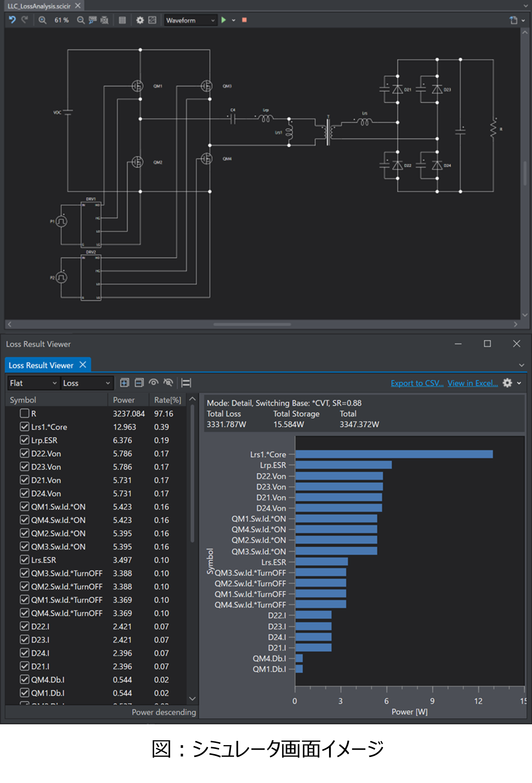Run the simulation with the green play button
532x783 pixels.
pyautogui.click(x=224, y=20)
